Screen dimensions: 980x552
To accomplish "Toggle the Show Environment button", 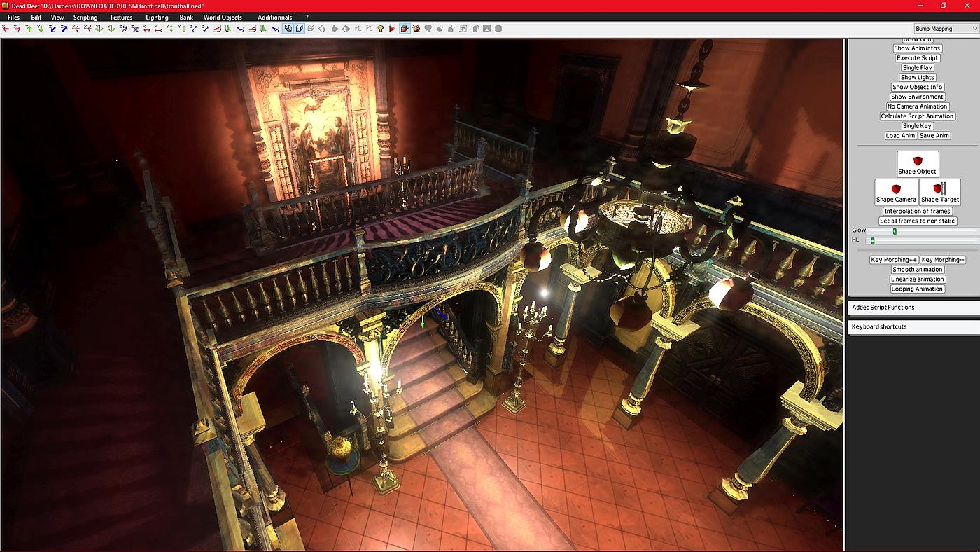I will click(x=917, y=97).
